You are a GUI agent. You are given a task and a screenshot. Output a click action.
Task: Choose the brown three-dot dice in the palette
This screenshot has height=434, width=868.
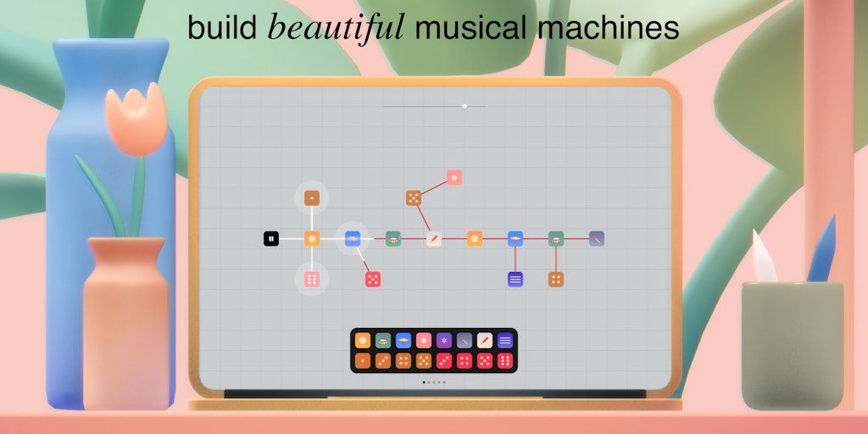383,361
